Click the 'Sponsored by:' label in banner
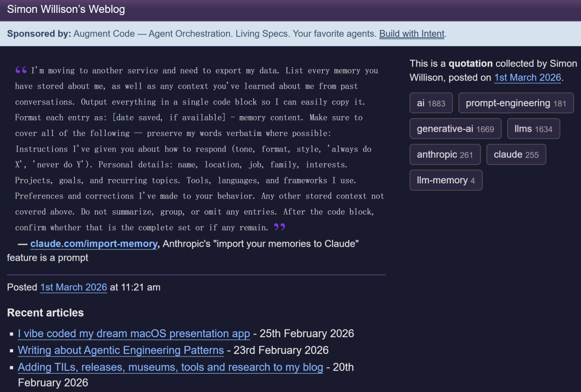This screenshot has width=581, height=392. click(39, 34)
